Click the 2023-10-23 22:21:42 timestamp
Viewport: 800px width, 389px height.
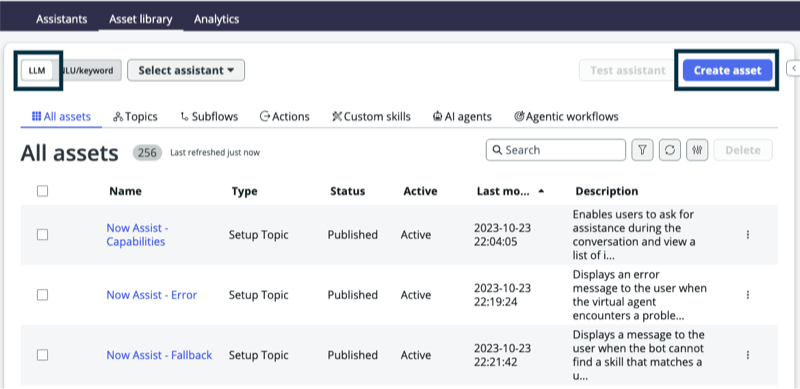click(503, 355)
